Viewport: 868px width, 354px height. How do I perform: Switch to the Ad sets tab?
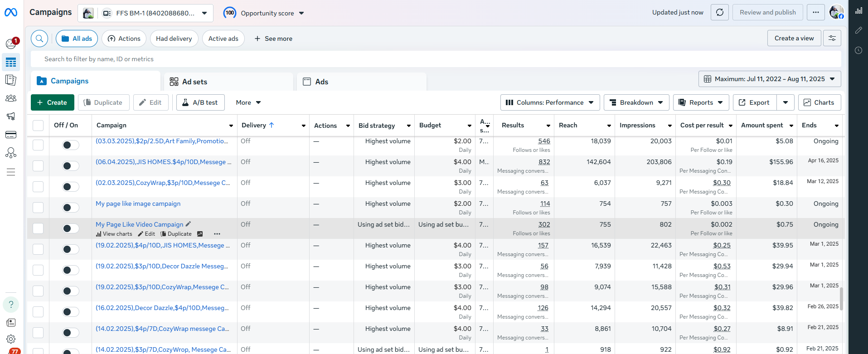point(194,82)
